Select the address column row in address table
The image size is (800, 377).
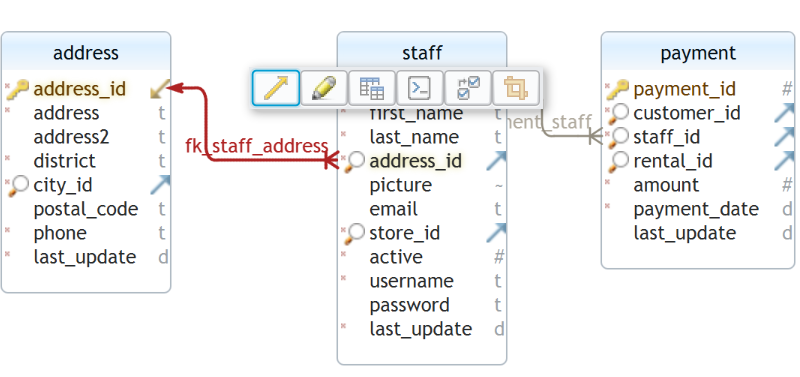click(66, 113)
